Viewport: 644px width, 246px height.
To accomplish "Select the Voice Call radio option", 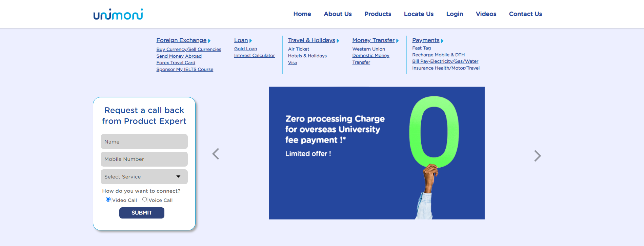I will tap(145, 199).
